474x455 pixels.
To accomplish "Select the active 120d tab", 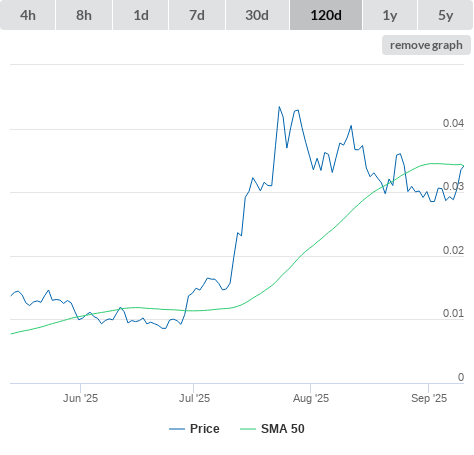I will [326, 15].
